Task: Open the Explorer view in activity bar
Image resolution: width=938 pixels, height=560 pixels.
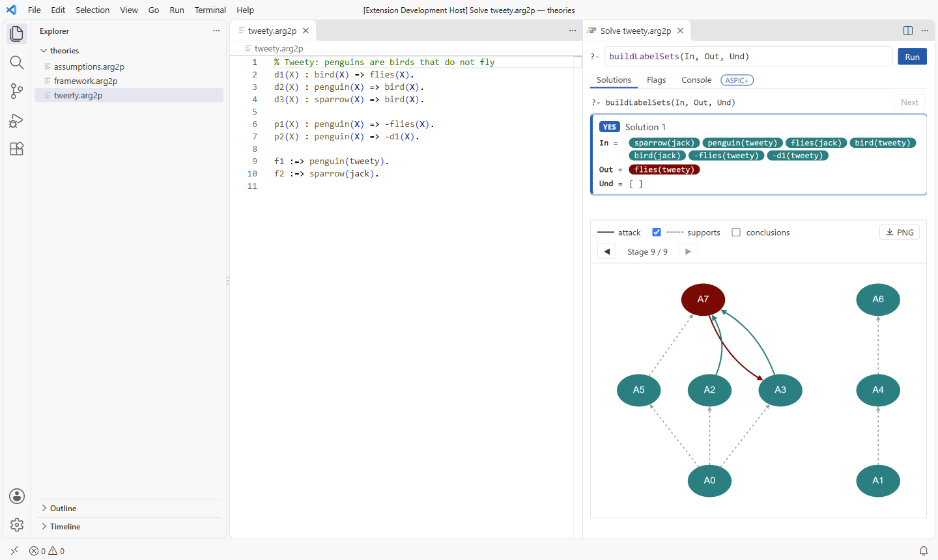Action: coord(17,34)
